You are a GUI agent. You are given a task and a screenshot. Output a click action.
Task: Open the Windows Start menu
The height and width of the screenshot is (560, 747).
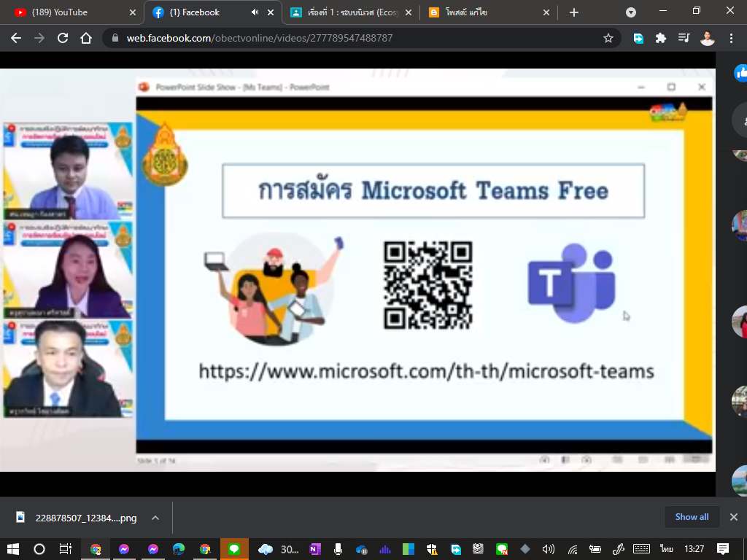point(13,549)
